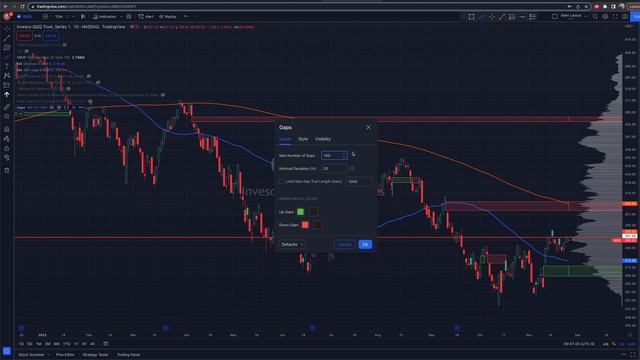
Task: Select the zoom in tool
Action: [7, 116]
